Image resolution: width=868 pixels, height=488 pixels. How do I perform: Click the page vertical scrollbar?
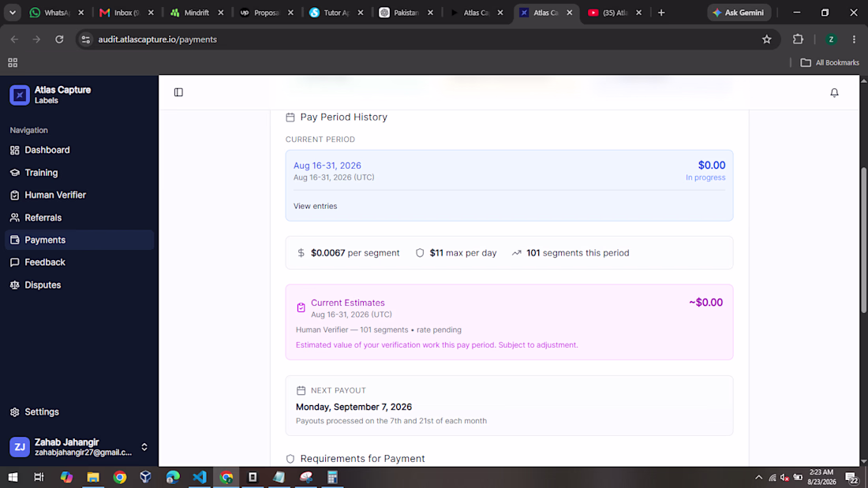[x=863, y=240]
